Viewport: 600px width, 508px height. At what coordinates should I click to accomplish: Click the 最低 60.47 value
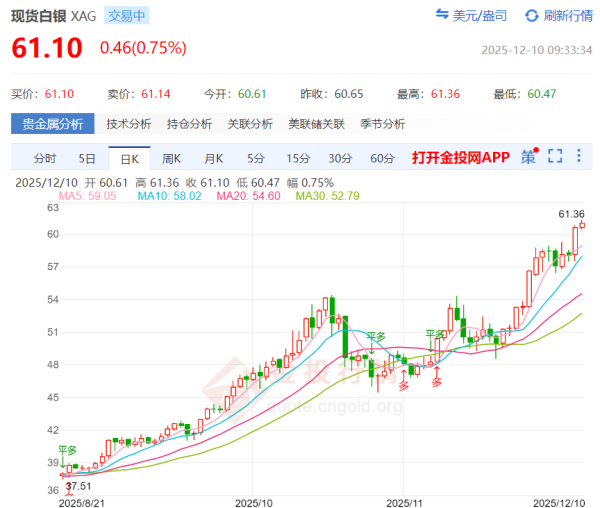(x=542, y=94)
